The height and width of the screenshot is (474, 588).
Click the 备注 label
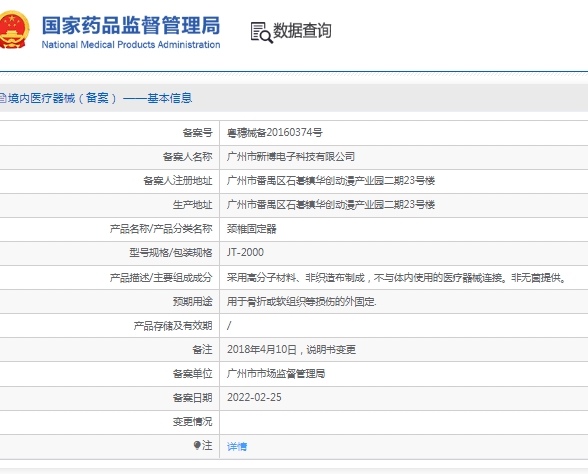tap(202, 350)
